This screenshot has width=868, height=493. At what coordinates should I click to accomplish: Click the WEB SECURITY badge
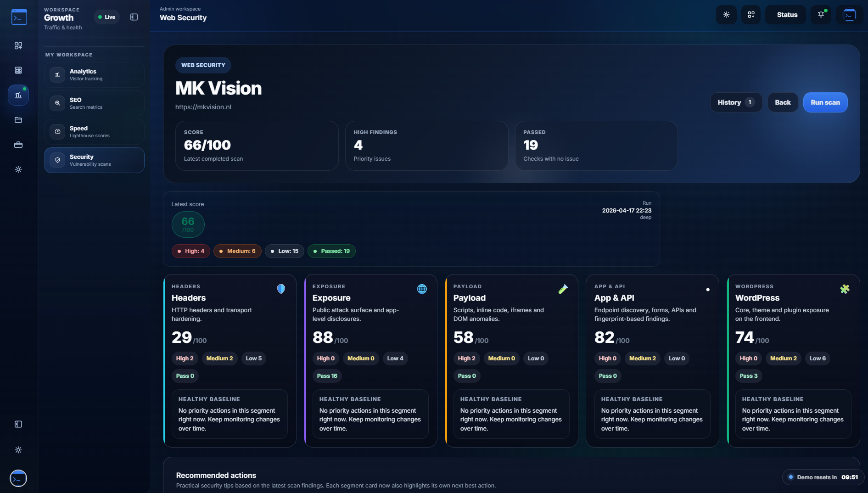(203, 65)
